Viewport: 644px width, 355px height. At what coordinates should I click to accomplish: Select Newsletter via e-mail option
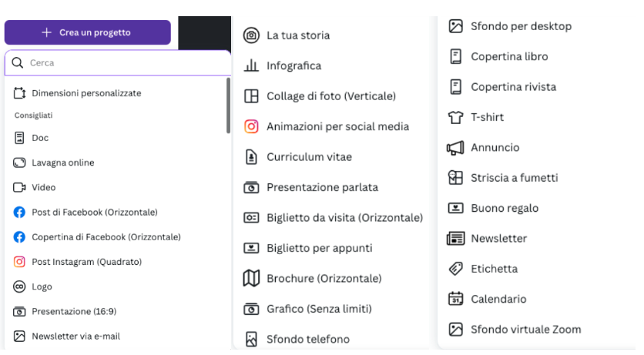pos(75,337)
